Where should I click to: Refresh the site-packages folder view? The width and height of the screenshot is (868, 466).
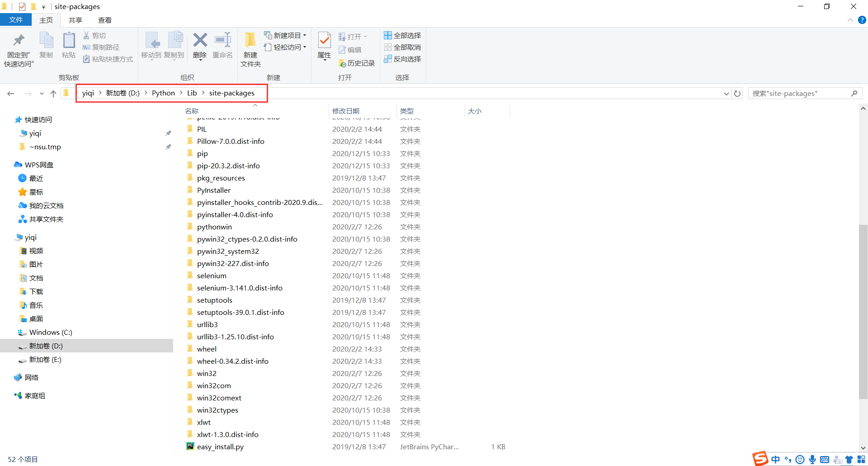737,94
